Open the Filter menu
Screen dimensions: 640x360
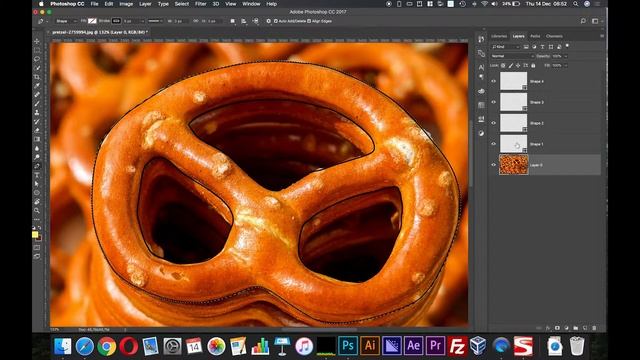coord(200,4)
